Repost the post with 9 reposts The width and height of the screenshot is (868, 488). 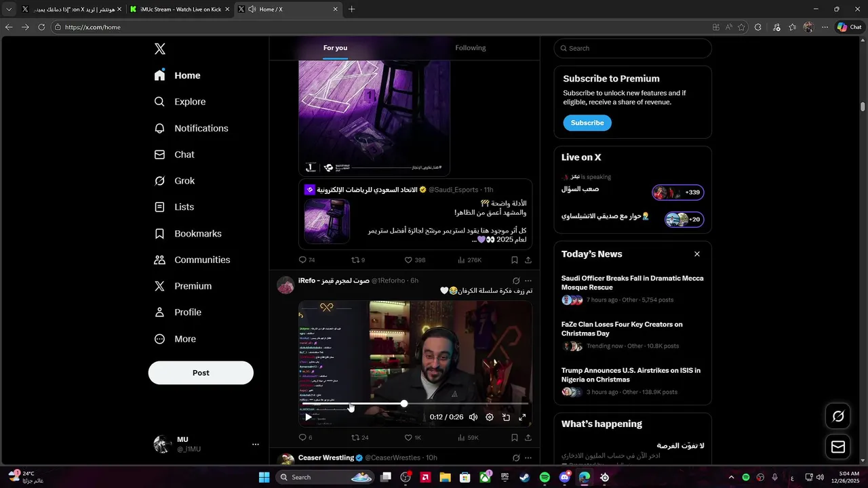tap(358, 260)
